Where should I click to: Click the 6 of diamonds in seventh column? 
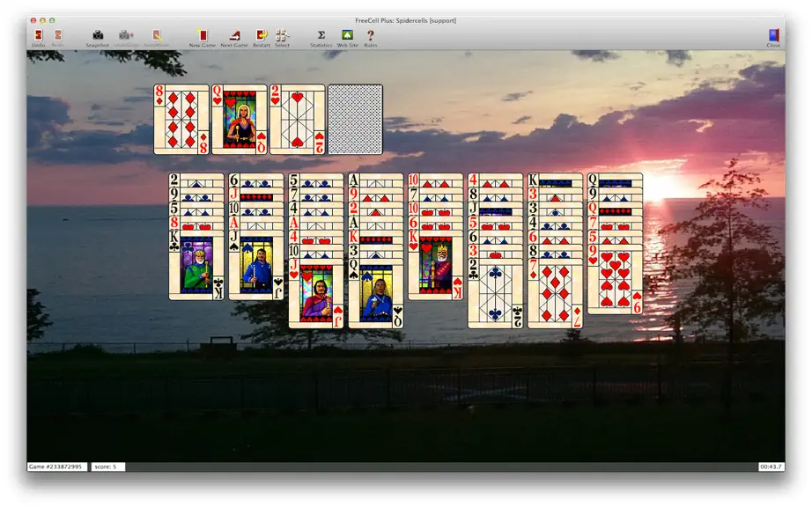pos(555,238)
